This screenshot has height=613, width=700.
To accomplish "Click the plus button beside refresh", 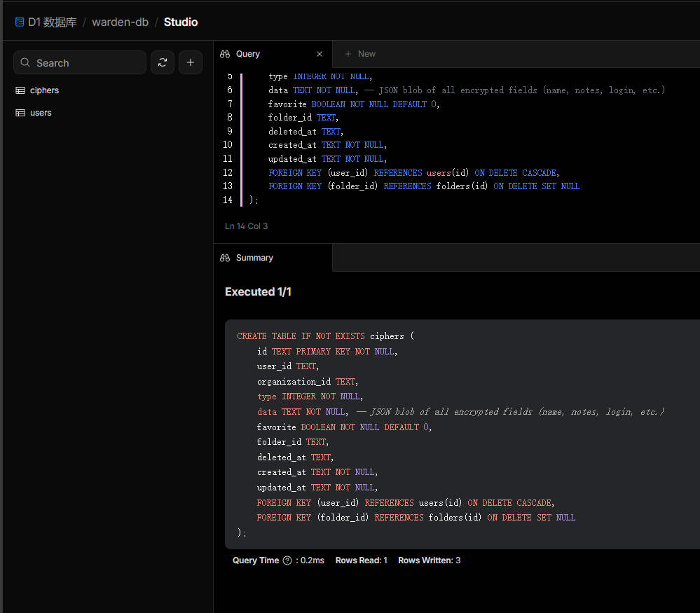I will [191, 62].
